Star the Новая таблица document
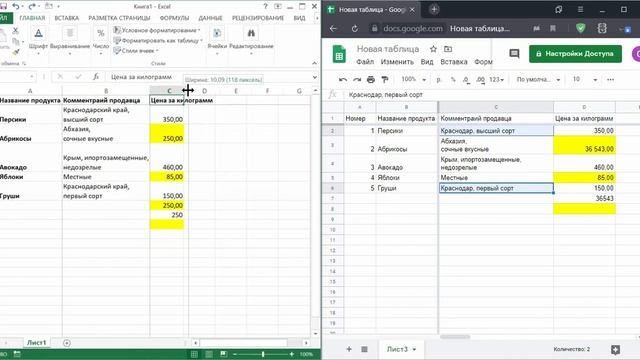The width and height of the screenshot is (640, 360). (433, 49)
